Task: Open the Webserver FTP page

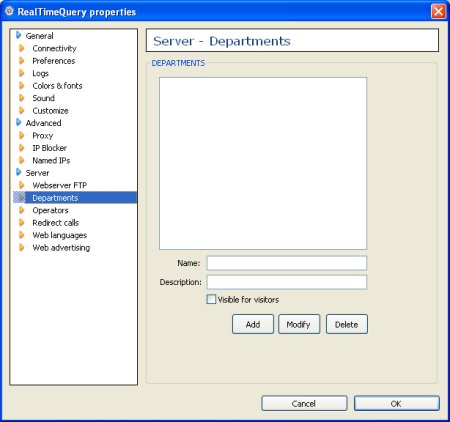Action: pos(59,185)
